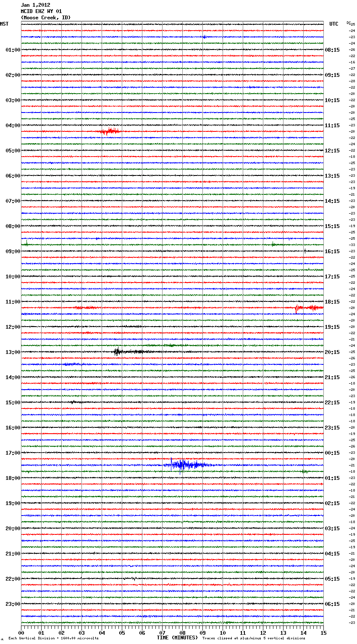Click the 17:00 MST hour label

13,453
